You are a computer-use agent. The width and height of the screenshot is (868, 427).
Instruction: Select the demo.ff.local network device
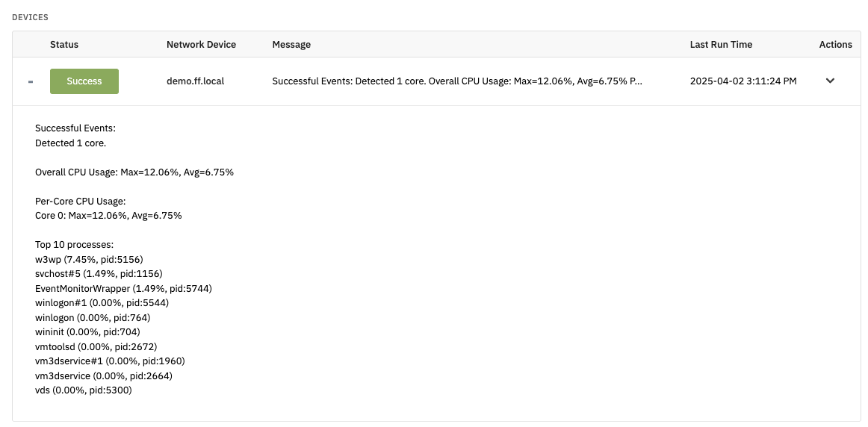pos(196,81)
